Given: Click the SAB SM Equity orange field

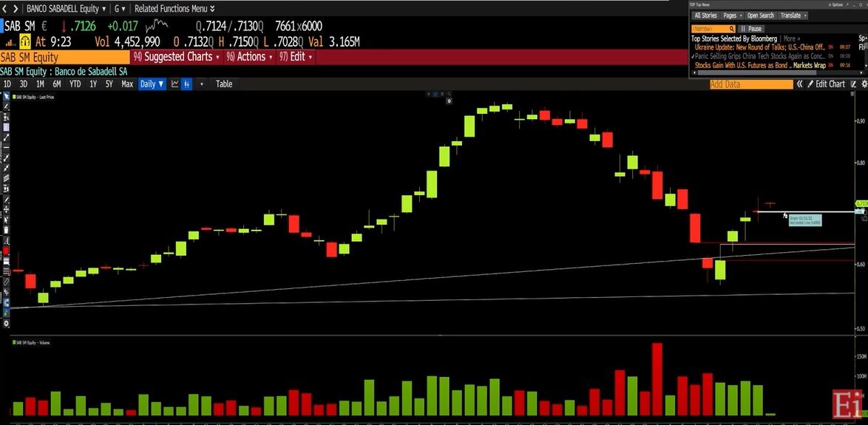Looking at the screenshot, I should point(65,57).
